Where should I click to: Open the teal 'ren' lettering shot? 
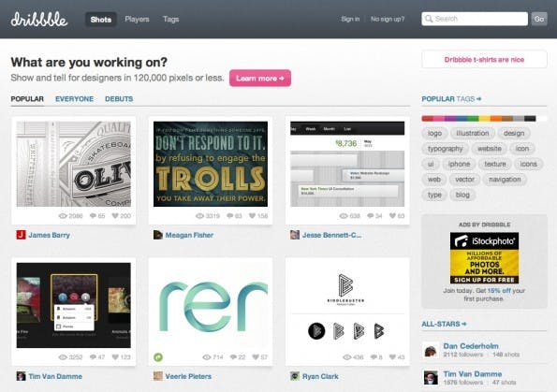pyautogui.click(x=211, y=305)
